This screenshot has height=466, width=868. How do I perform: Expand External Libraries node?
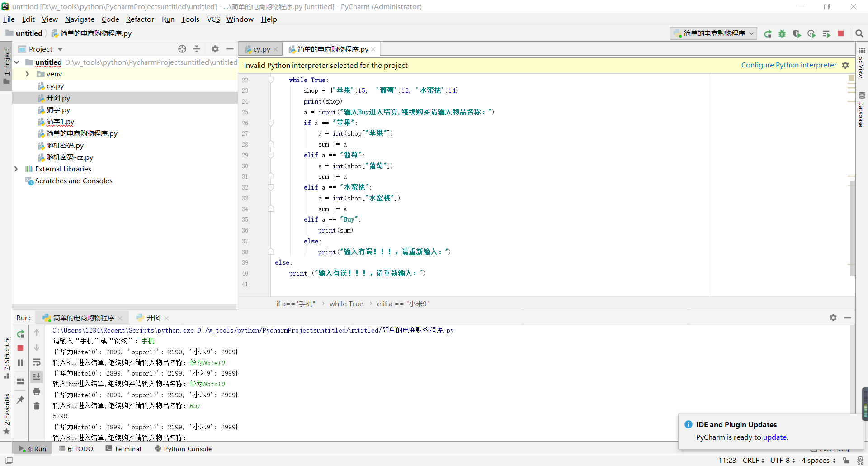point(16,169)
